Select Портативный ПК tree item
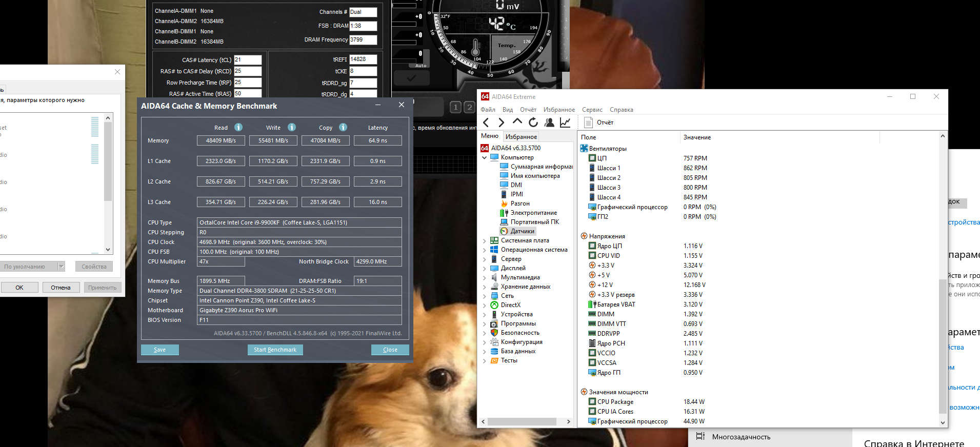Screen dimensions: 980x447 pos(529,222)
